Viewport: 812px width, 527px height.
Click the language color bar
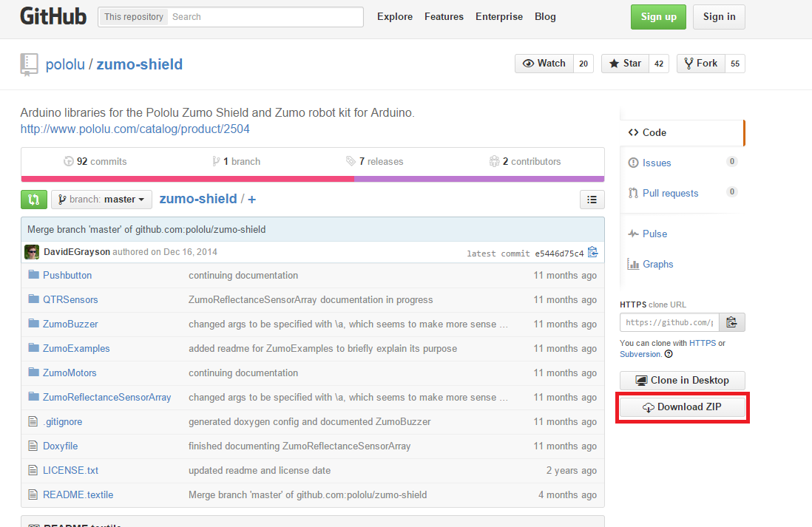(313, 179)
